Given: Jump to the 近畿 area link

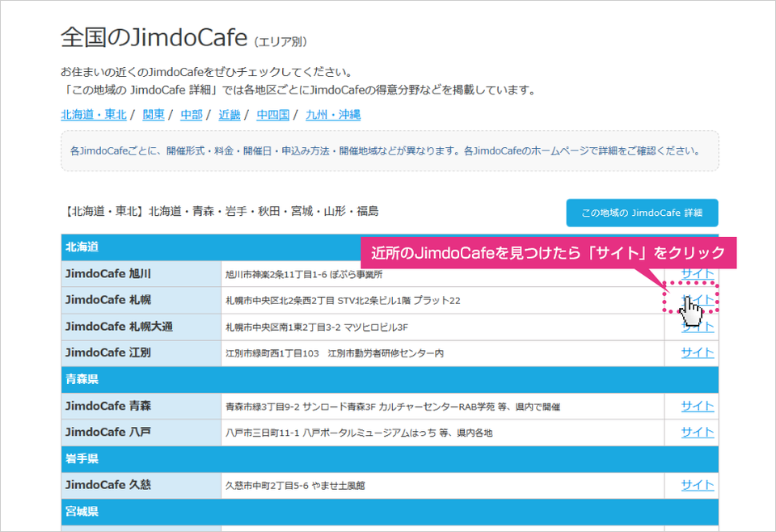Looking at the screenshot, I should 230,114.
